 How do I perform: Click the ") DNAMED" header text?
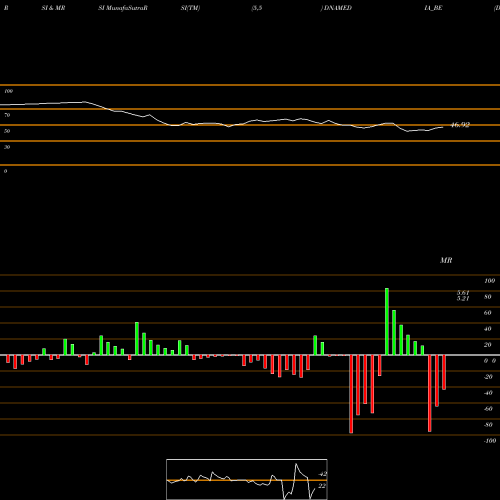[x=336, y=8]
